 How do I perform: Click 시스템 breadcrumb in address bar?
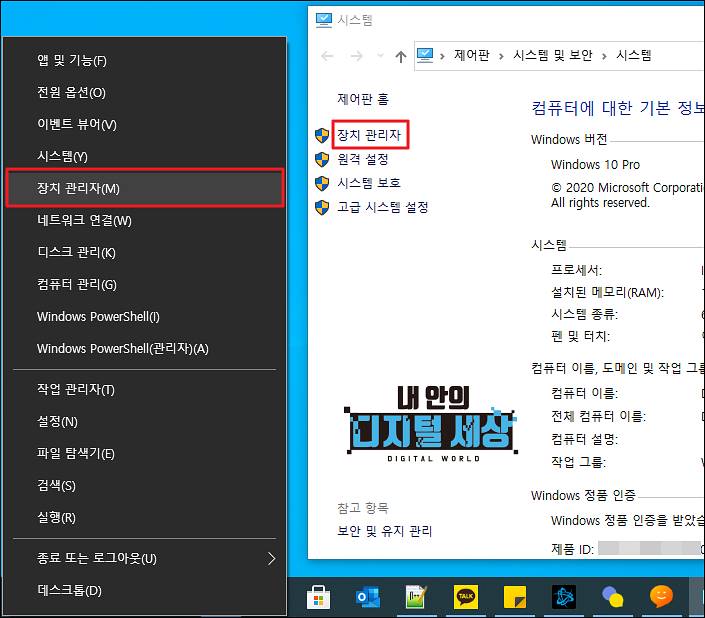click(x=634, y=55)
